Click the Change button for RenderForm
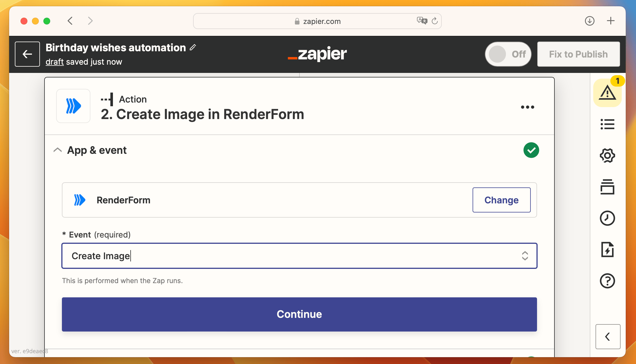Image resolution: width=636 pixels, height=364 pixels. pyautogui.click(x=501, y=200)
